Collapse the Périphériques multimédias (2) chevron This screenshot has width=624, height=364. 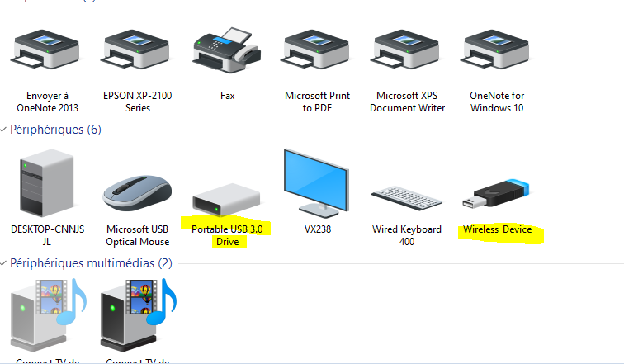point(3,263)
